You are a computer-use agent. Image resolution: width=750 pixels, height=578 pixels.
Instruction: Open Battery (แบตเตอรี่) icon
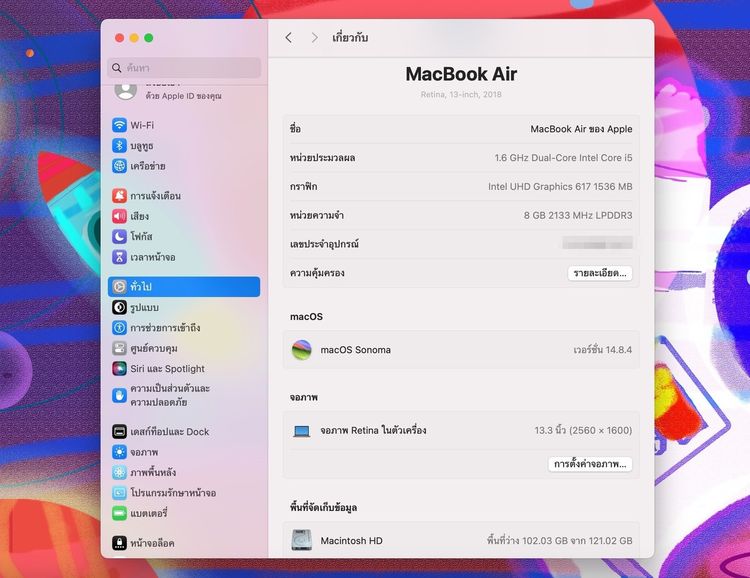(x=119, y=513)
